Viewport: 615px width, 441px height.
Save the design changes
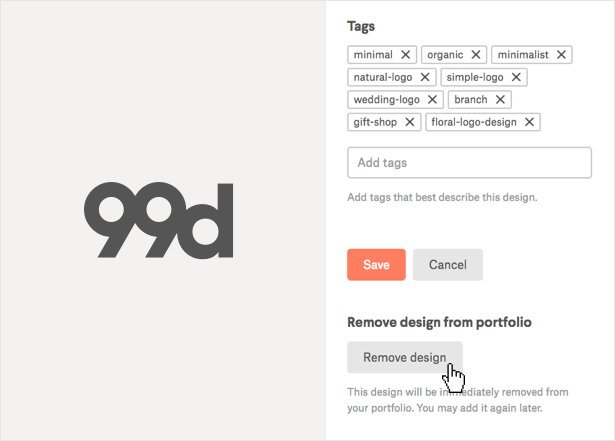coord(376,265)
